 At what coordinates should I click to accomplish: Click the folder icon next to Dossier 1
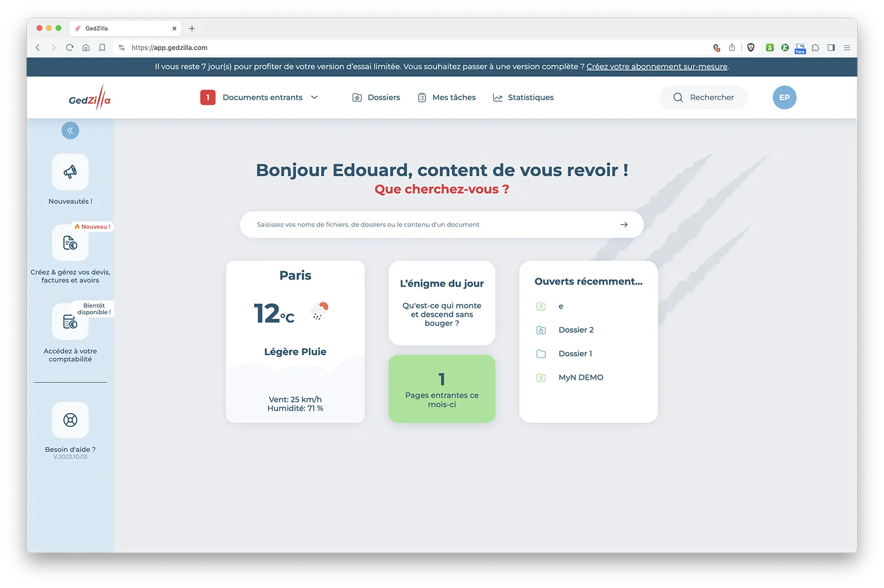[x=541, y=354]
